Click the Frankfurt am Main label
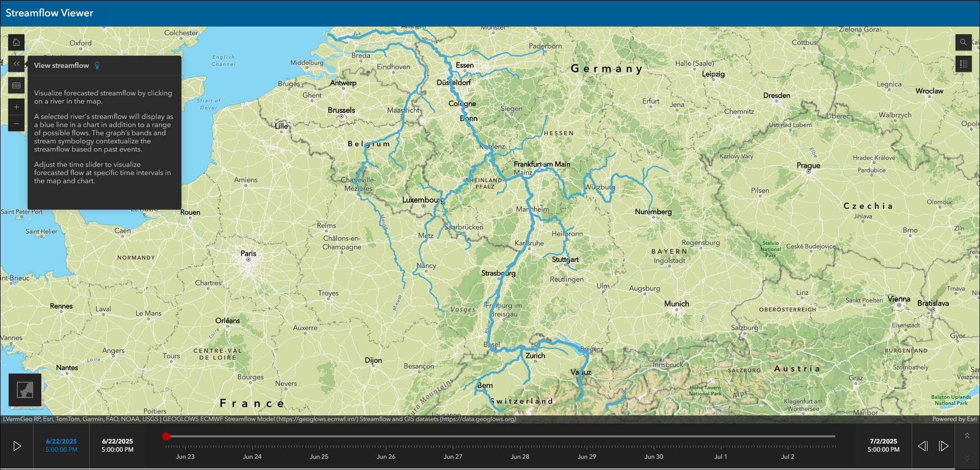 [542, 164]
